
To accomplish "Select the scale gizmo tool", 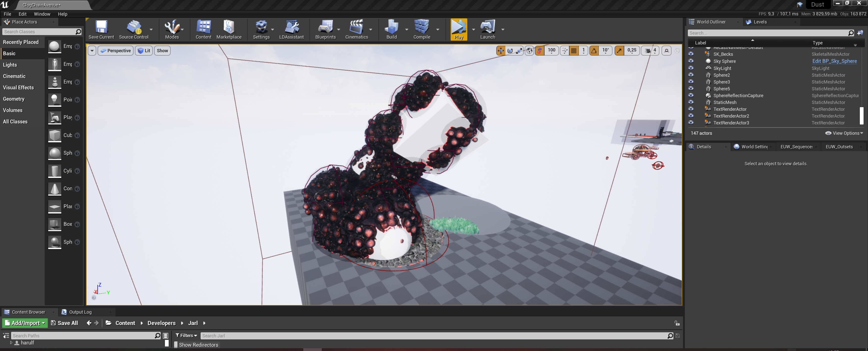I will pos(519,50).
